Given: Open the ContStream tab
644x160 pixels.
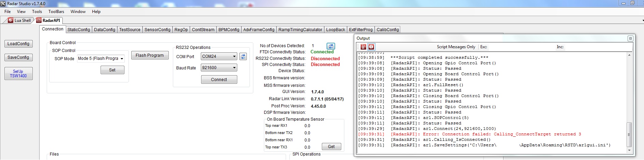Looking at the screenshot, I should click(x=203, y=30).
